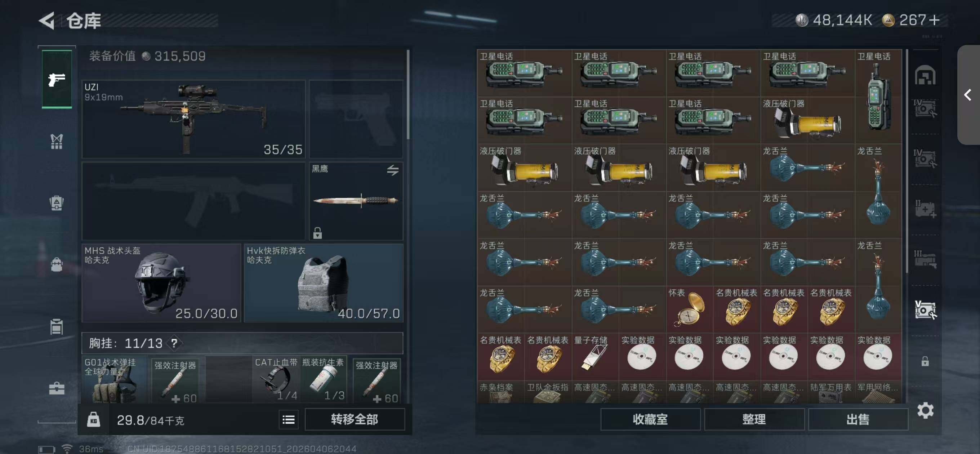Go back using the arrow beside 仓库

pos(47,20)
